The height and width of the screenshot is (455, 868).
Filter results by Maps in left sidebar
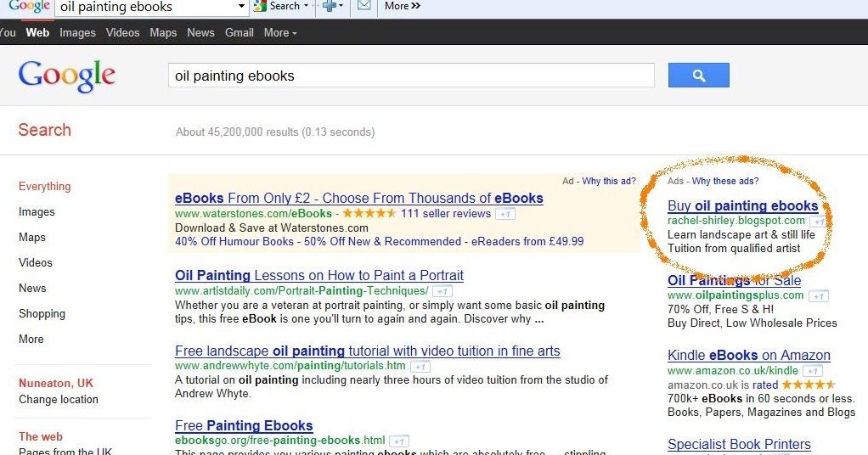[x=32, y=238]
